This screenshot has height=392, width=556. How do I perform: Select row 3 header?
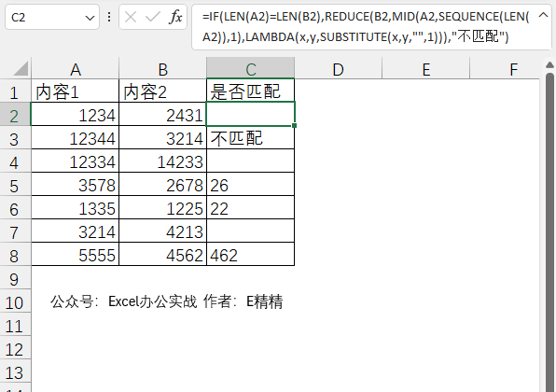point(15,137)
